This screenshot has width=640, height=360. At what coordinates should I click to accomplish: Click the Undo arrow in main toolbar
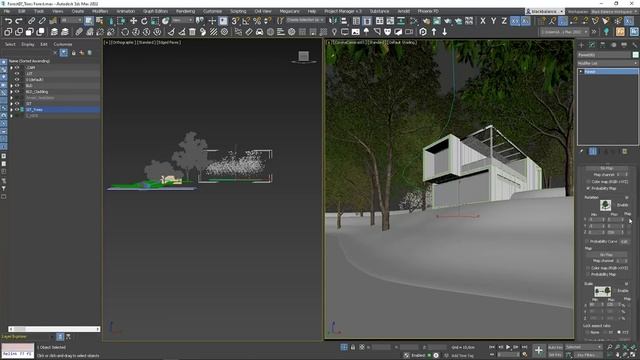[x=8, y=20]
